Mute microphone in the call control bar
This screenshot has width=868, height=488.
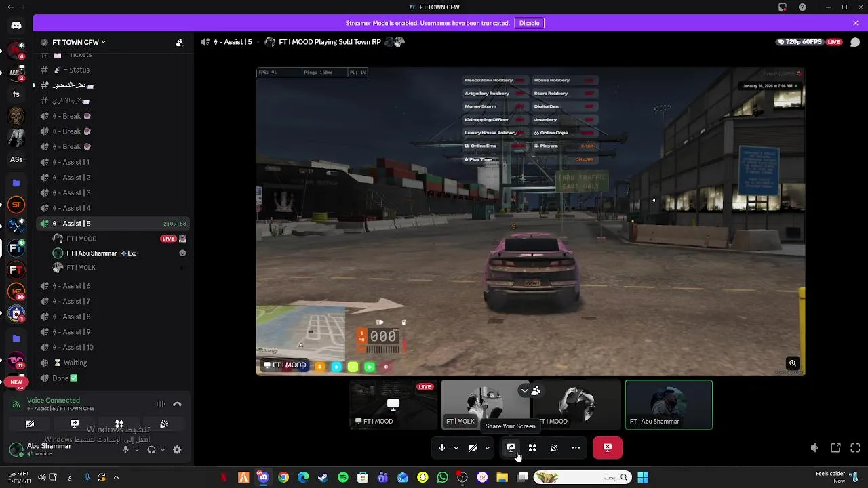tap(442, 447)
